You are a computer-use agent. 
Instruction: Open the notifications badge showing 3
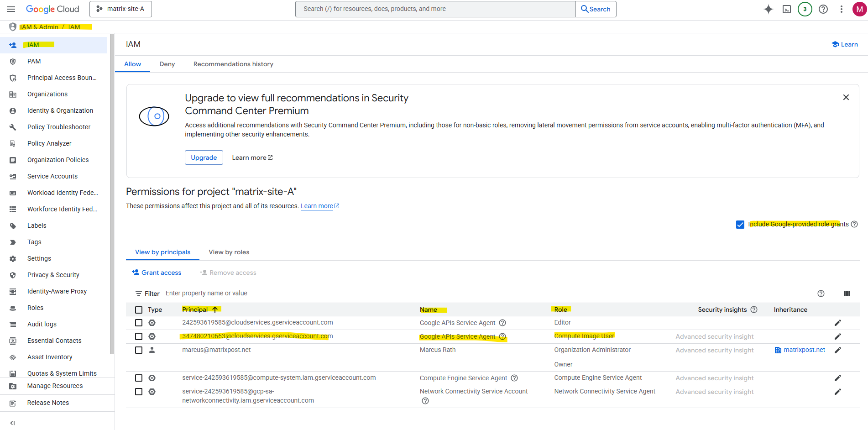805,9
